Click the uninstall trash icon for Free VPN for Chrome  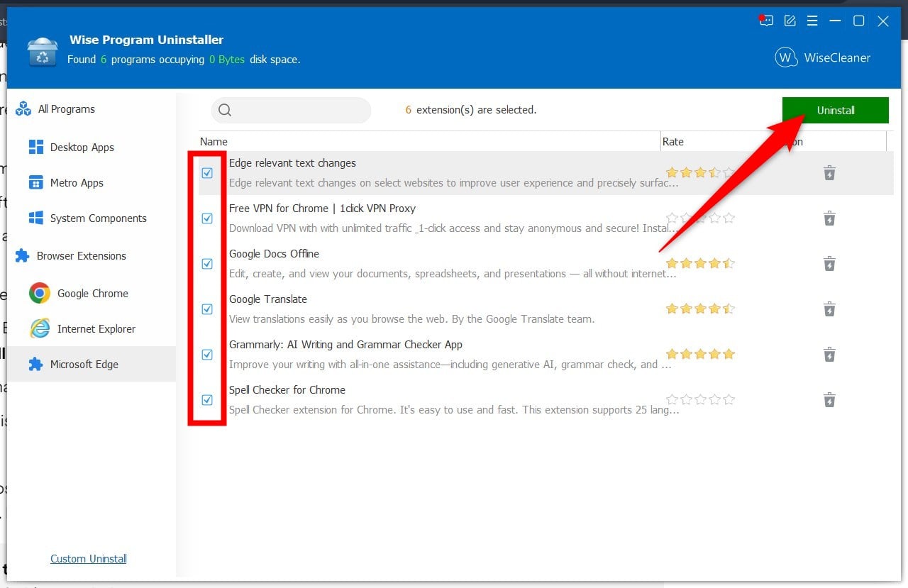[x=829, y=218]
